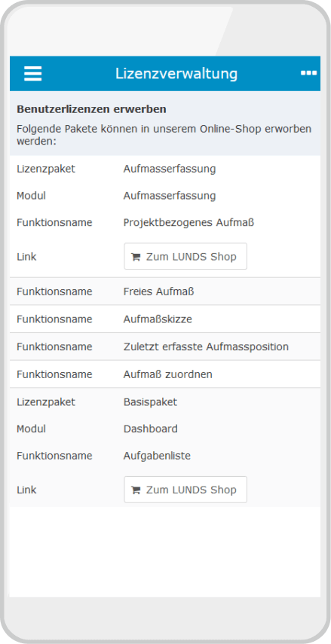Click the Online-Shop description text
This screenshot has height=644, width=331.
(x=164, y=135)
